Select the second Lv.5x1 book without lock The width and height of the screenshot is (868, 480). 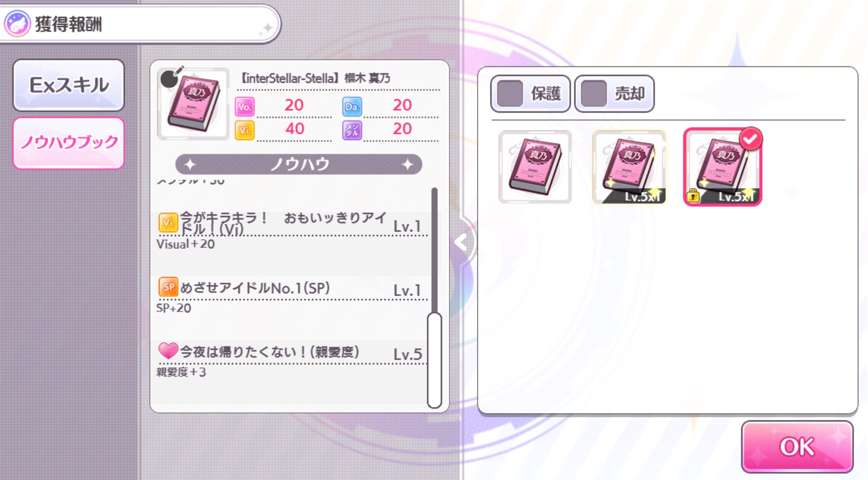(x=629, y=167)
